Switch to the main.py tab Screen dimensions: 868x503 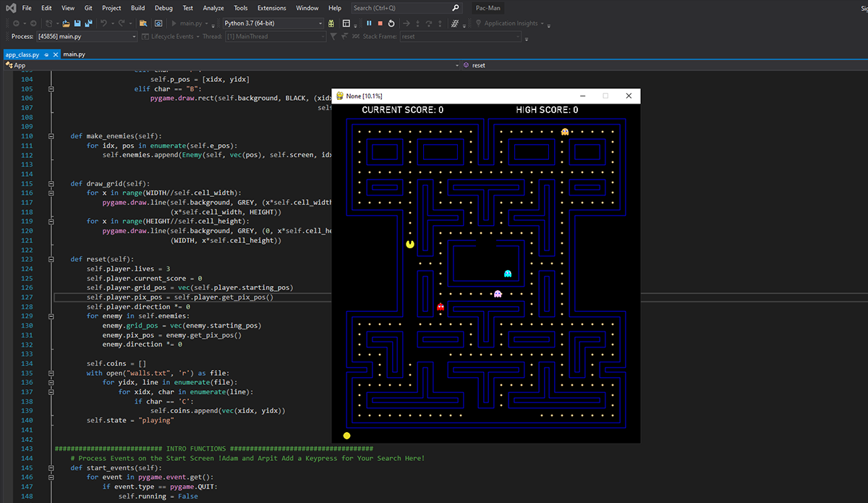[74, 54]
